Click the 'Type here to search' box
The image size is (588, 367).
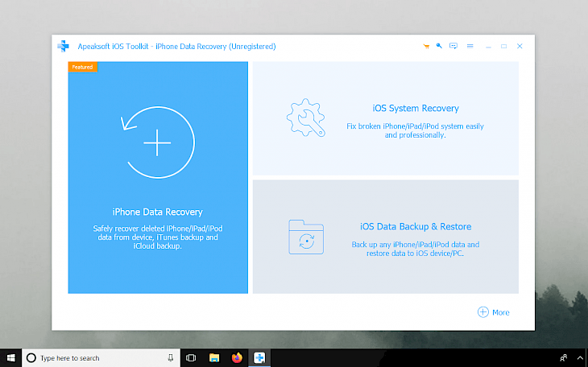101,358
